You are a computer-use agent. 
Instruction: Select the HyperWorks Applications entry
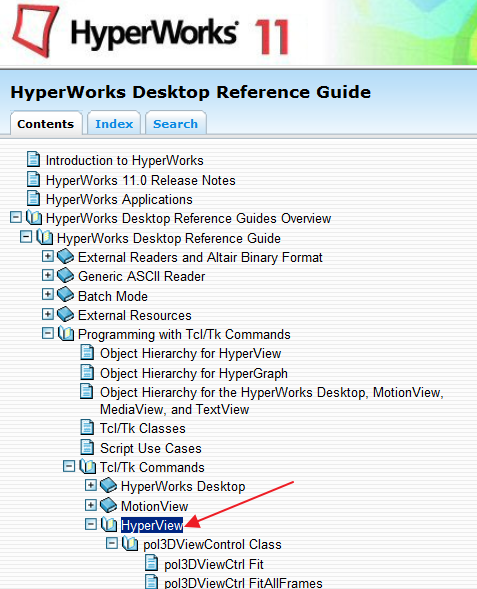pyautogui.click(x=119, y=199)
